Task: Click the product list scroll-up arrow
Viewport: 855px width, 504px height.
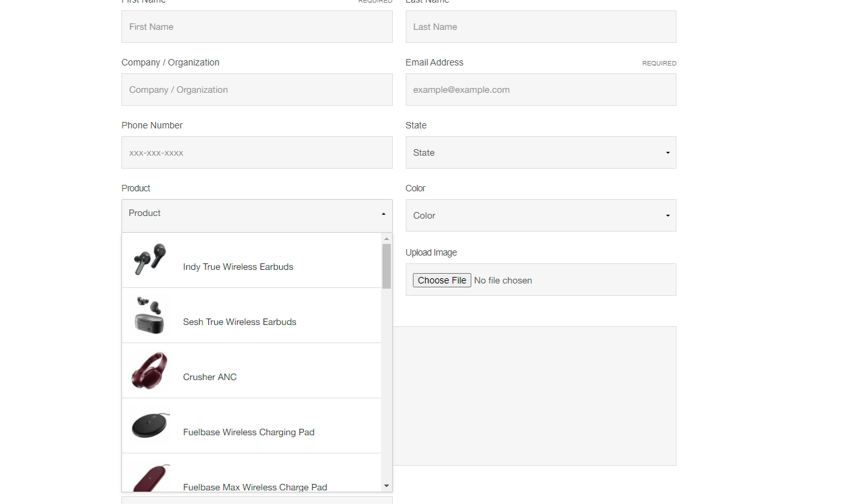Action: click(x=386, y=239)
